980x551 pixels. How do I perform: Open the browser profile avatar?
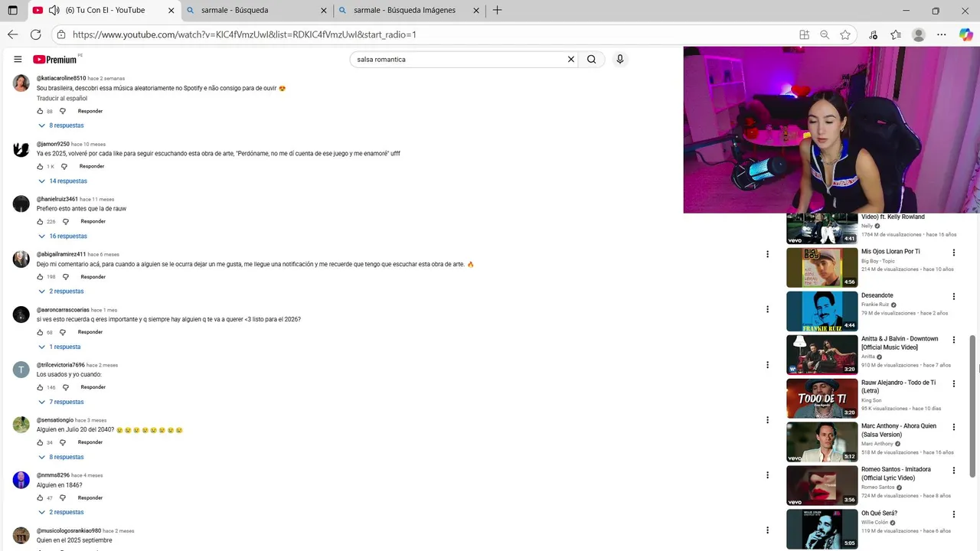tap(919, 34)
